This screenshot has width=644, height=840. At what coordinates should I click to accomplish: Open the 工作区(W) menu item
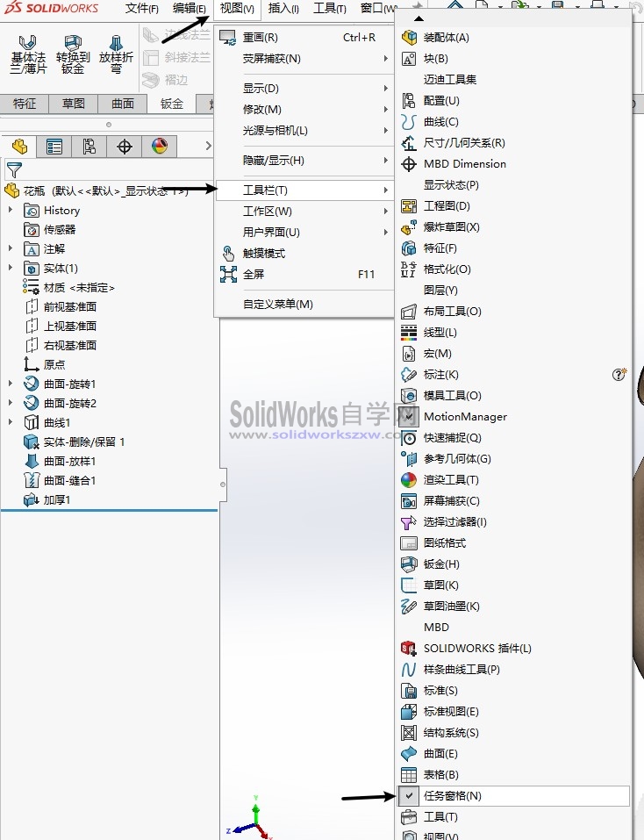pyautogui.click(x=304, y=211)
